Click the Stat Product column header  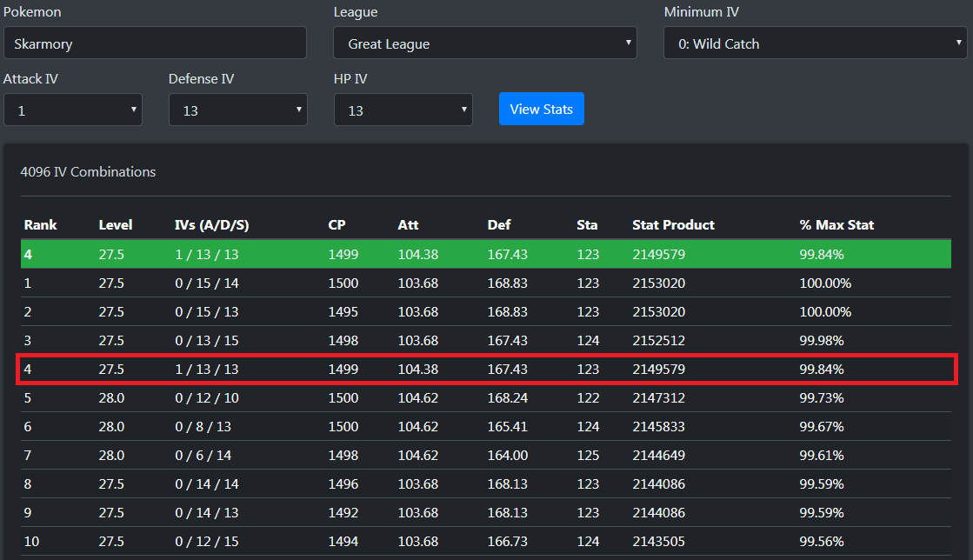point(673,224)
